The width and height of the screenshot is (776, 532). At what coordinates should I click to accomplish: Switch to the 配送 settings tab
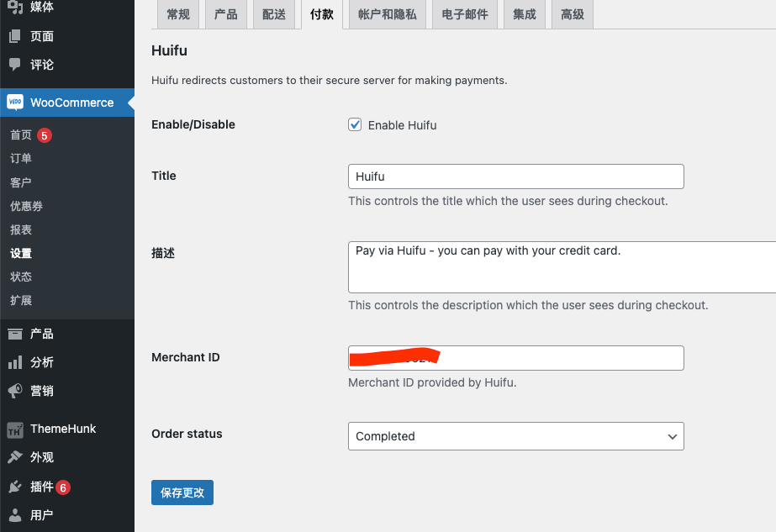click(274, 14)
